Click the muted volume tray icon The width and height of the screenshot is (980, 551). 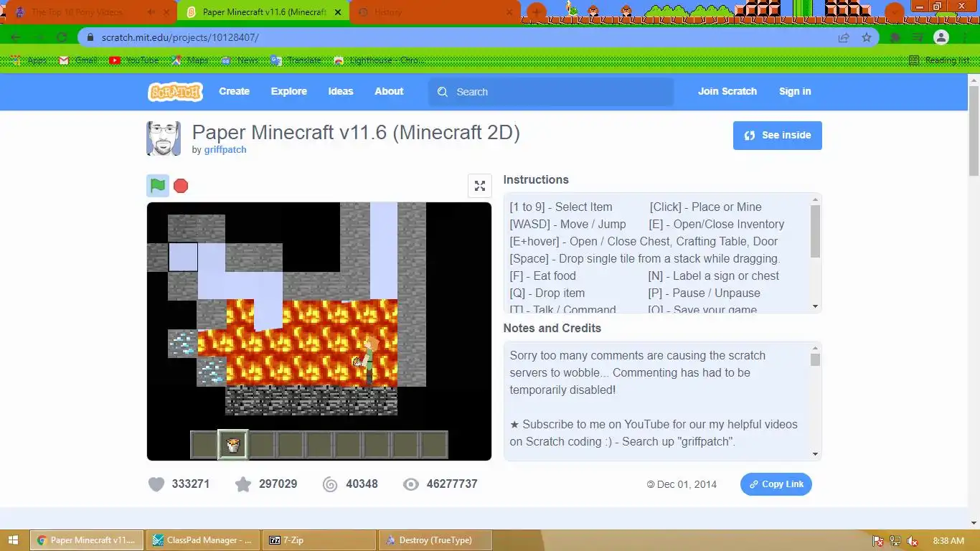[912, 541]
